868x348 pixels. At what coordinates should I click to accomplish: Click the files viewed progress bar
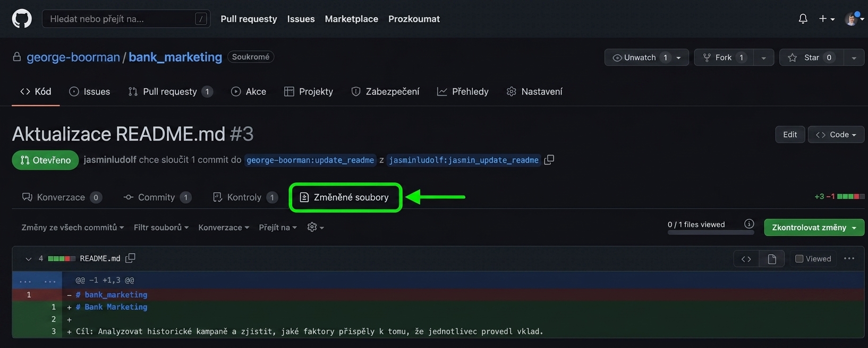711,232
